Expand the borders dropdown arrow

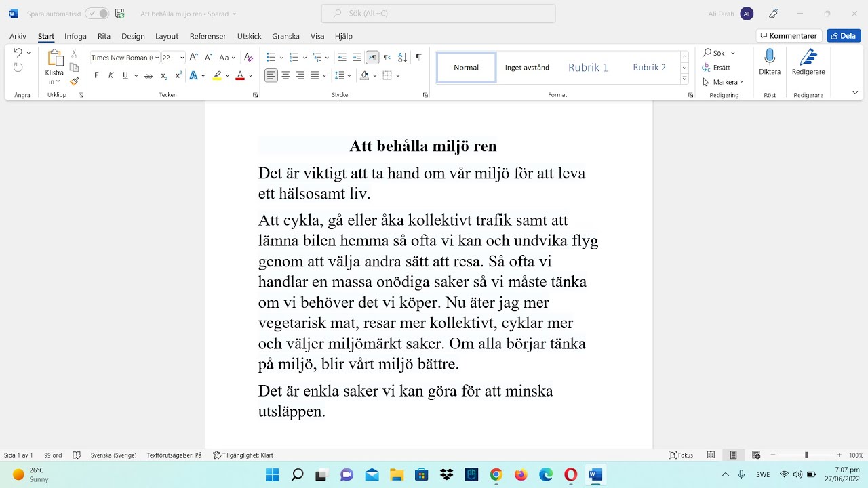click(397, 75)
